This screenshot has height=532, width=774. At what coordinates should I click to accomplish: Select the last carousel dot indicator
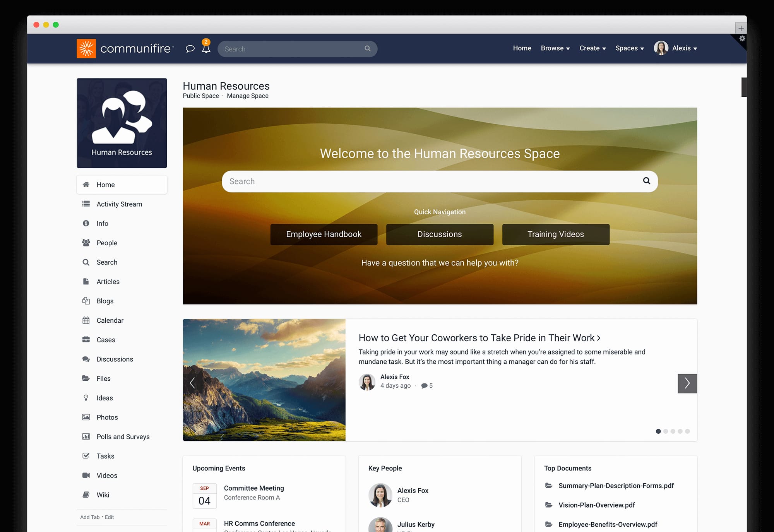pyautogui.click(x=687, y=431)
